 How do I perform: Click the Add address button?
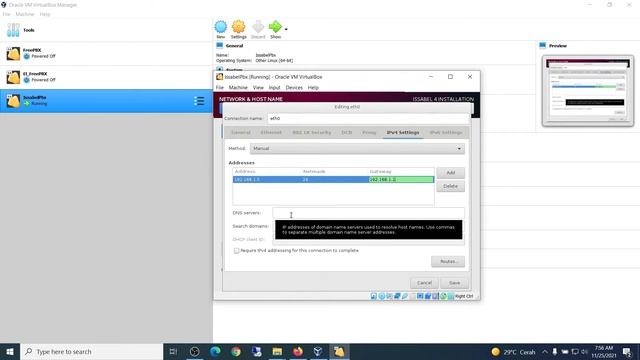point(451,173)
